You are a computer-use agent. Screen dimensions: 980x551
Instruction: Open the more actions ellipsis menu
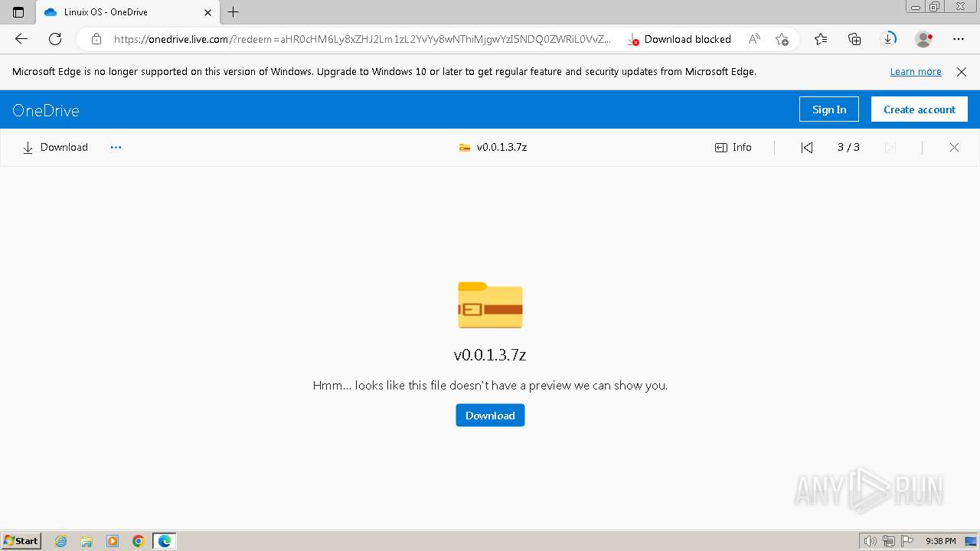tap(116, 147)
